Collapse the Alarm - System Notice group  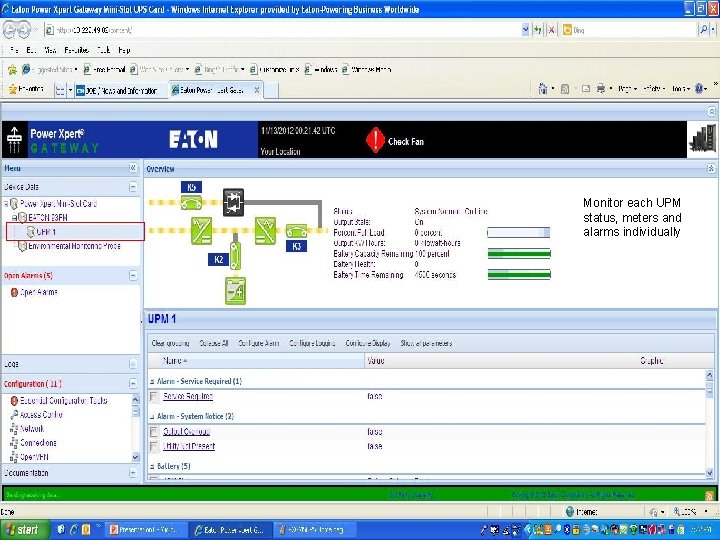pyautogui.click(x=152, y=416)
